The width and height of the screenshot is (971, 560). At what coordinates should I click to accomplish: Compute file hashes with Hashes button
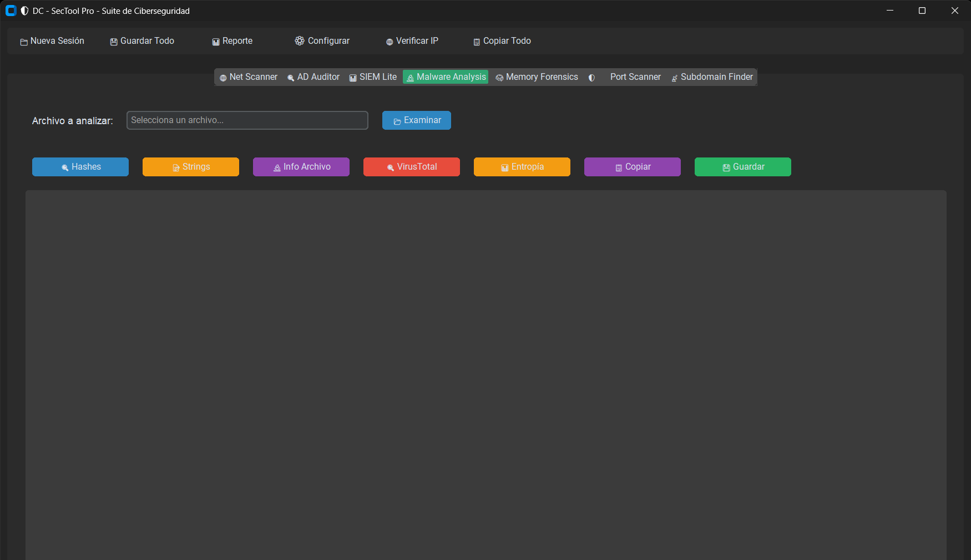(x=80, y=167)
